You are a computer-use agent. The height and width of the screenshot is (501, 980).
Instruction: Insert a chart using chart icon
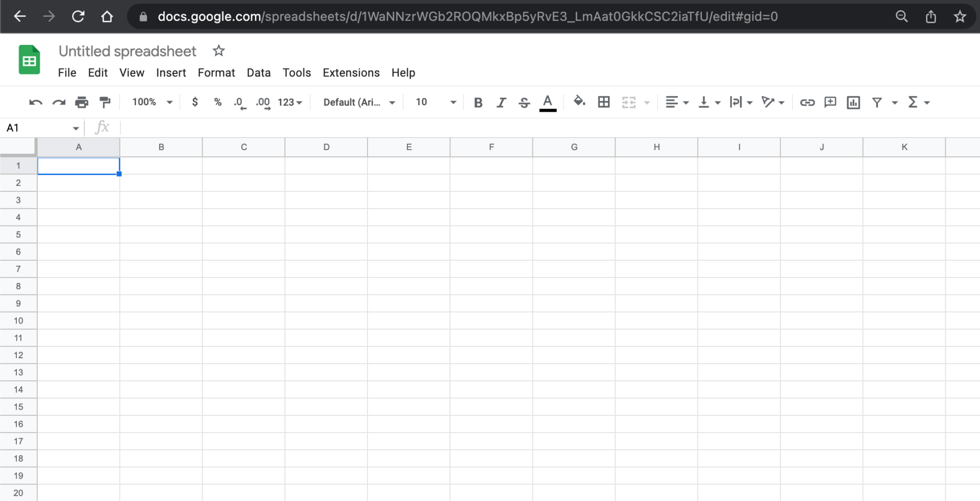pos(853,103)
